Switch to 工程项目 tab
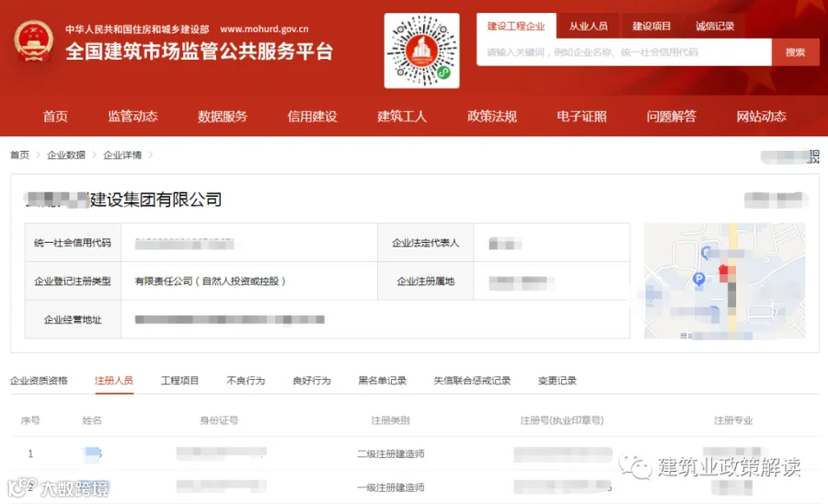Screen dimensions: 828x504 [179, 381]
